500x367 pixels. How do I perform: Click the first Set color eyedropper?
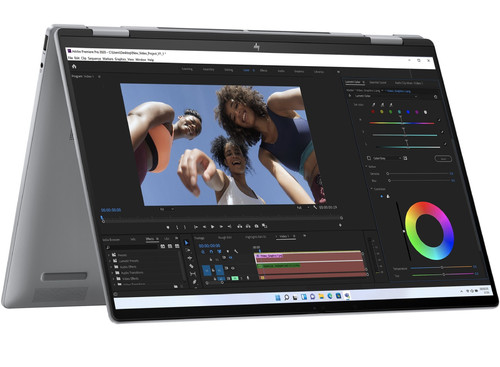373,105
